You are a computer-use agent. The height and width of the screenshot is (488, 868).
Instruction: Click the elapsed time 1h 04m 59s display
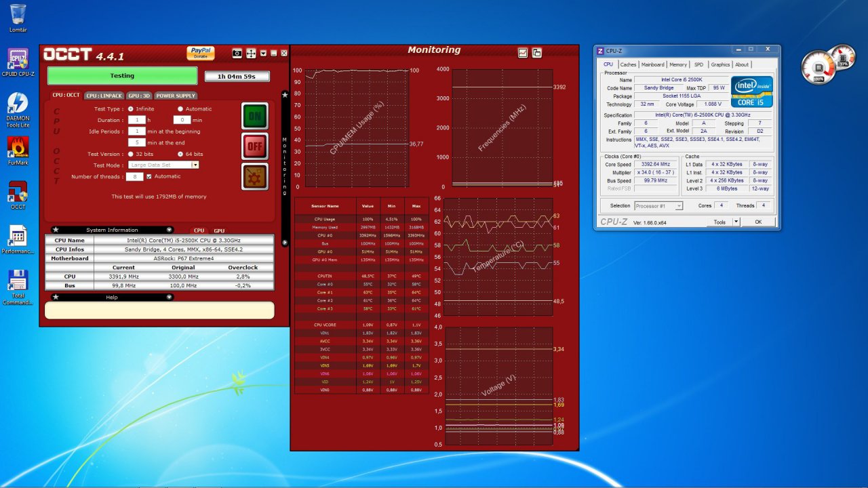[237, 77]
